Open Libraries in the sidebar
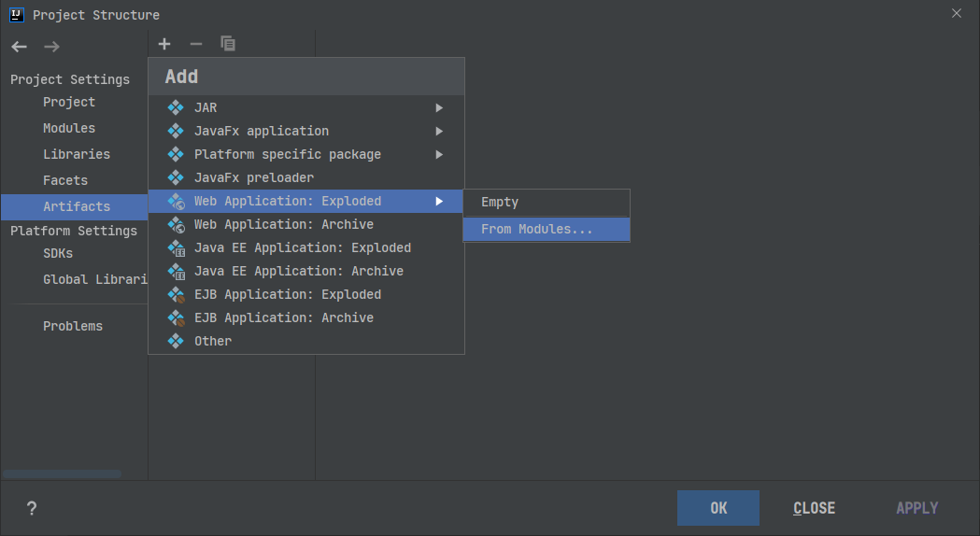The image size is (980, 536). point(77,154)
